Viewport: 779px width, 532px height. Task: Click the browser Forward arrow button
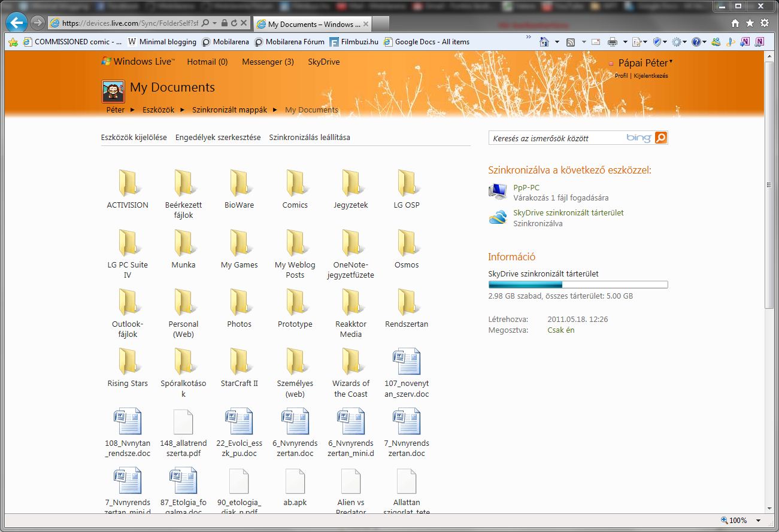coord(38,23)
